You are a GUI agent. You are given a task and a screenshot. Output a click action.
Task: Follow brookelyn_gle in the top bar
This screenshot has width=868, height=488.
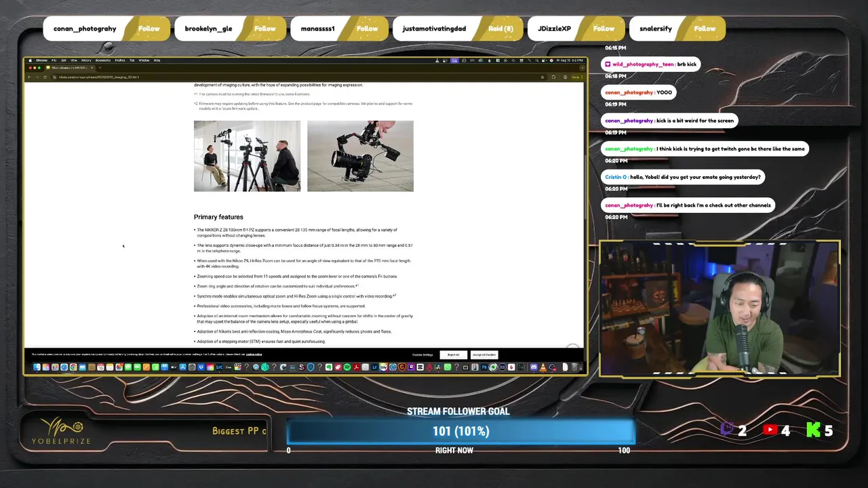point(265,28)
